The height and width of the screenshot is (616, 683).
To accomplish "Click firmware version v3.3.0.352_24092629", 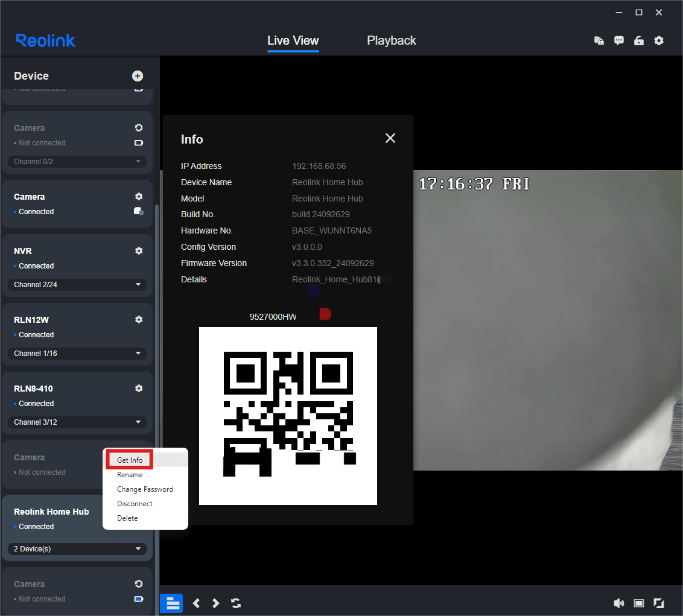I will (x=333, y=263).
